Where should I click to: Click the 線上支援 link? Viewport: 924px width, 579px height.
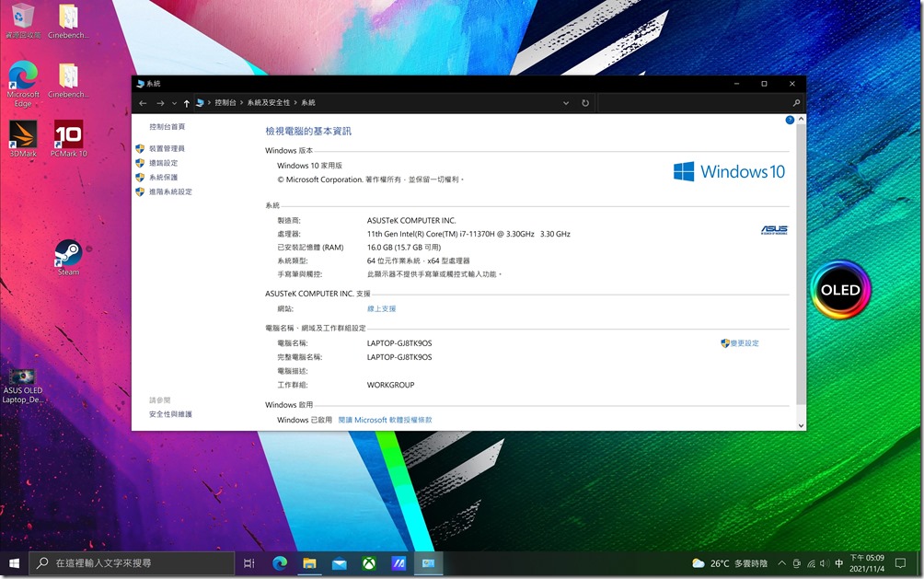coord(381,307)
